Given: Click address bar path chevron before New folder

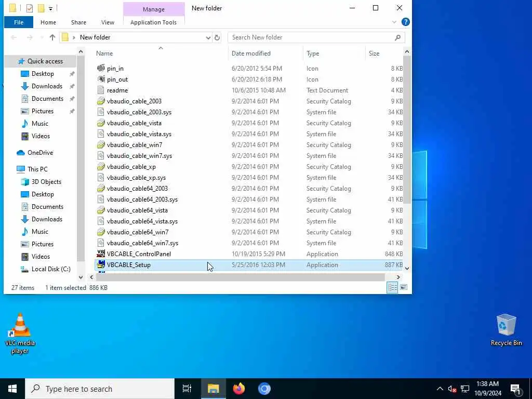Looking at the screenshot, I should (x=74, y=37).
